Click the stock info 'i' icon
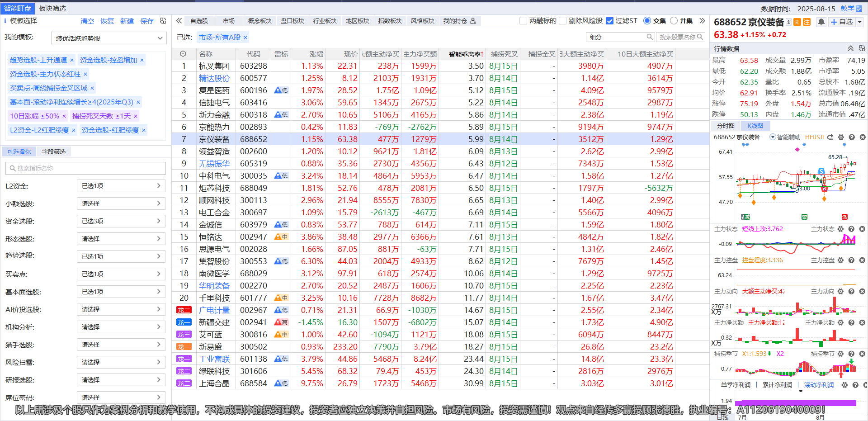The height and width of the screenshot is (421, 868). point(788,22)
